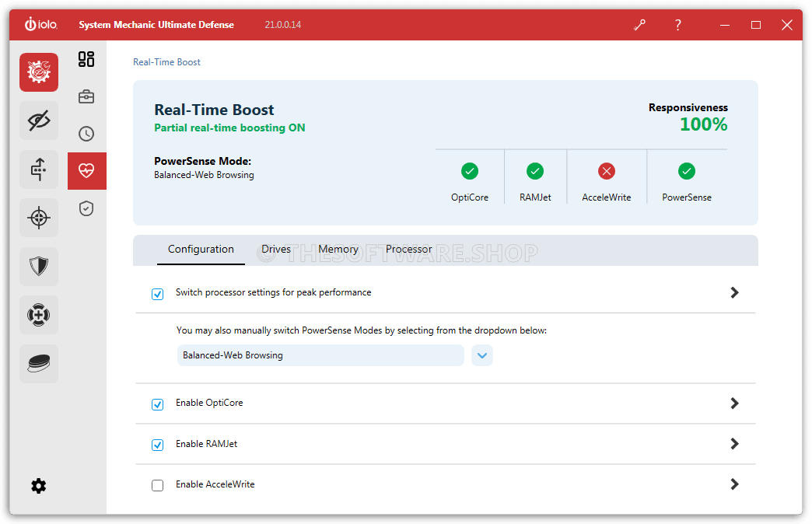The width and height of the screenshot is (812, 524).
Task: Click the Real-Time Boost breadcrumb link
Action: click(166, 62)
